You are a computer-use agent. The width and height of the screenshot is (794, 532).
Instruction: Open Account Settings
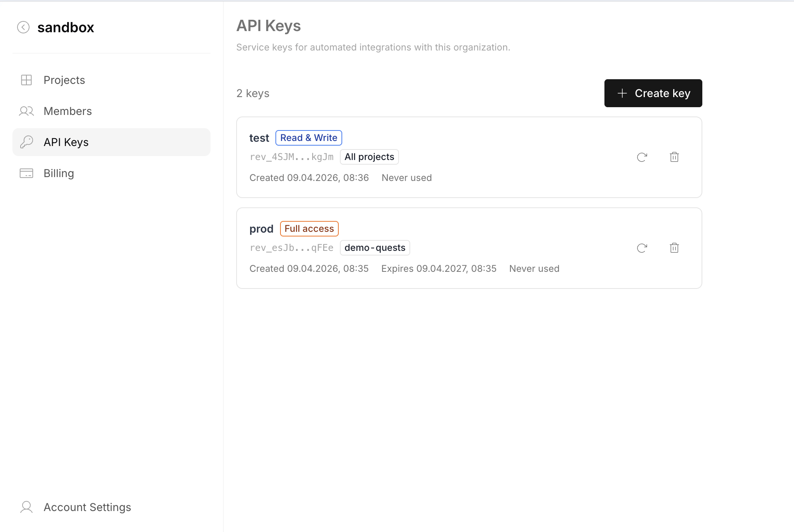pyautogui.click(x=87, y=507)
